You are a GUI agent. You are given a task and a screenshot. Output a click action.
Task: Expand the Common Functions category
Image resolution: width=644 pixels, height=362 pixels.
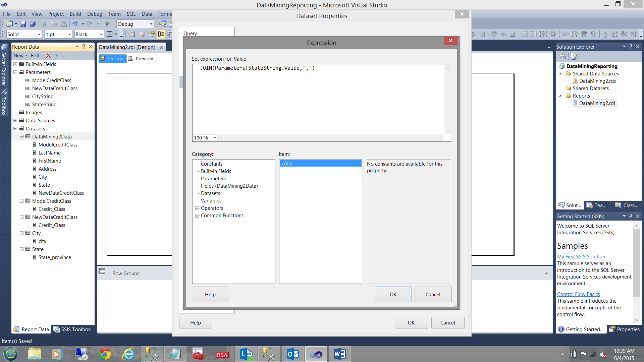pyautogui.click(x=197, y=216)
